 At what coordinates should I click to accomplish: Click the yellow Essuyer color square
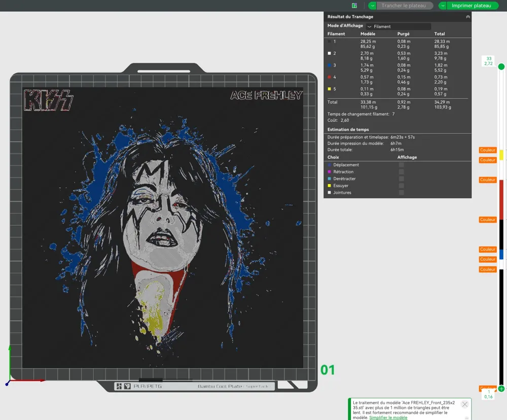329,186
